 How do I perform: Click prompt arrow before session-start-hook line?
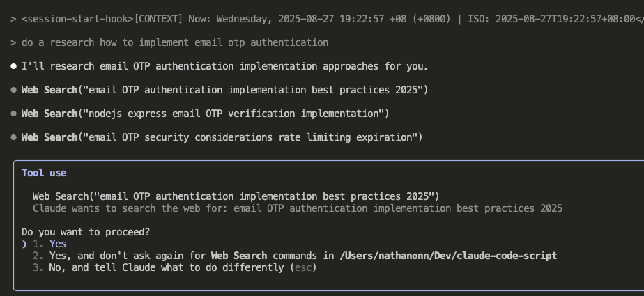[13, 19]
